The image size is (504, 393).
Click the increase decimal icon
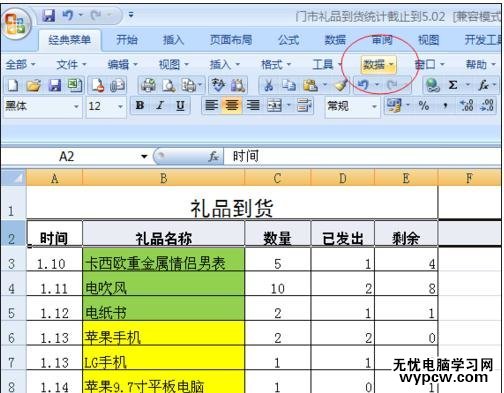[467, 106]
